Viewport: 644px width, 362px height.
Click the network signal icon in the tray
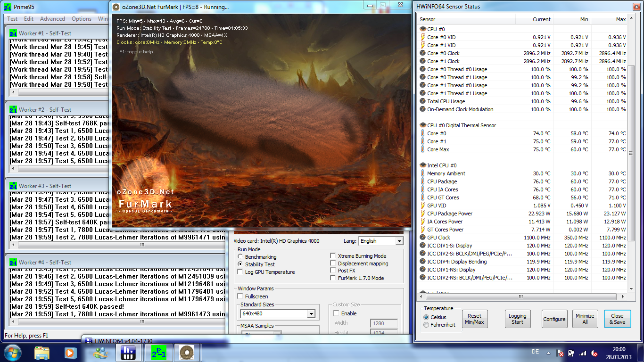pyautogui.click(x=583, y=353)
